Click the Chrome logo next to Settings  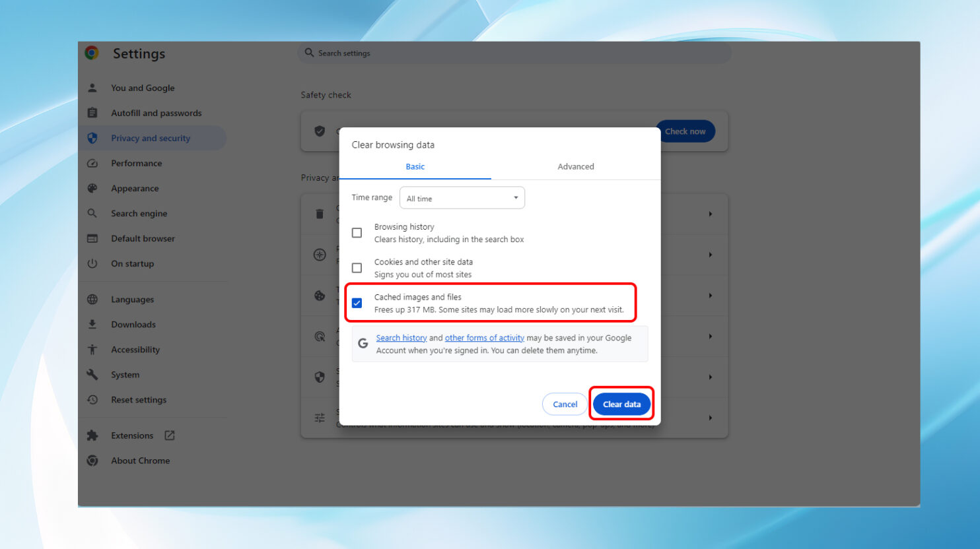click(92, 53)
